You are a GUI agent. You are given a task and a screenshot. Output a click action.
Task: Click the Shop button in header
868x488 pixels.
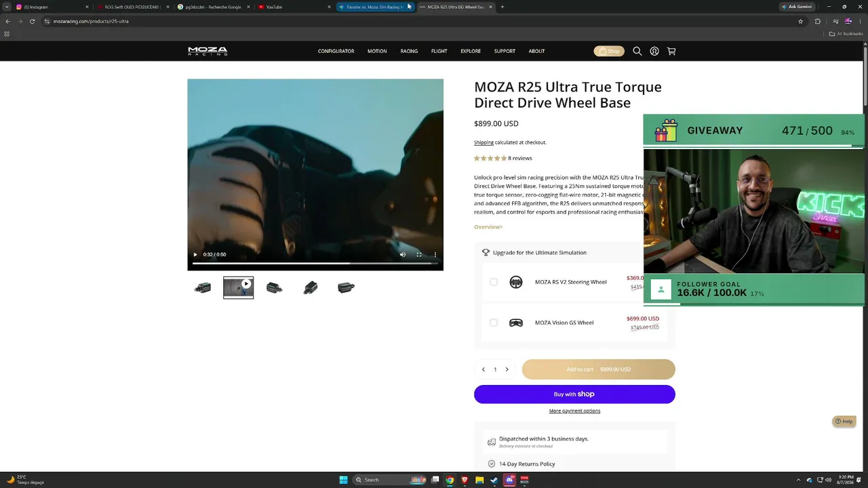click(609, 51)
